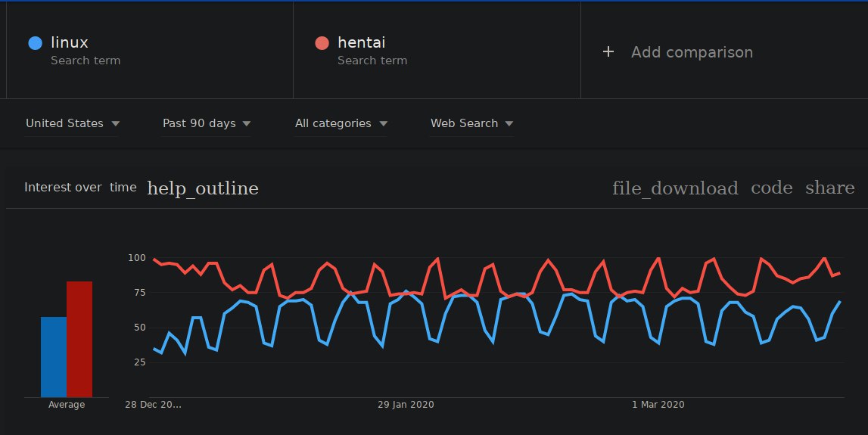Screen dimensions: 868x435
Task: Click the 28 Dec date axis label
Action: click(x=153, y=405)
